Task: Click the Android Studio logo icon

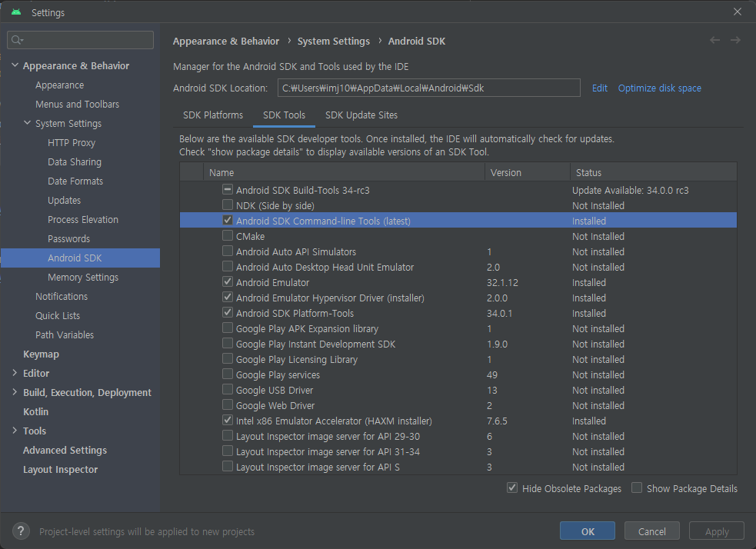Action: [16, 12]
